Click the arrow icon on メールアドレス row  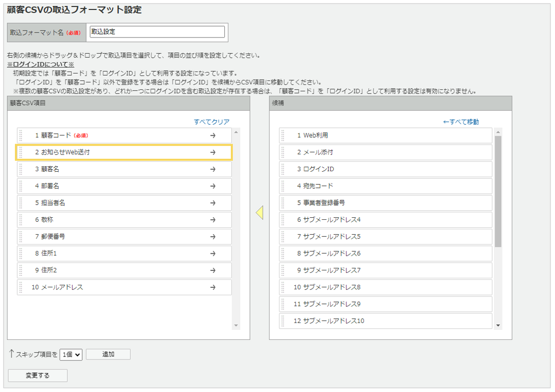point(212,287)
